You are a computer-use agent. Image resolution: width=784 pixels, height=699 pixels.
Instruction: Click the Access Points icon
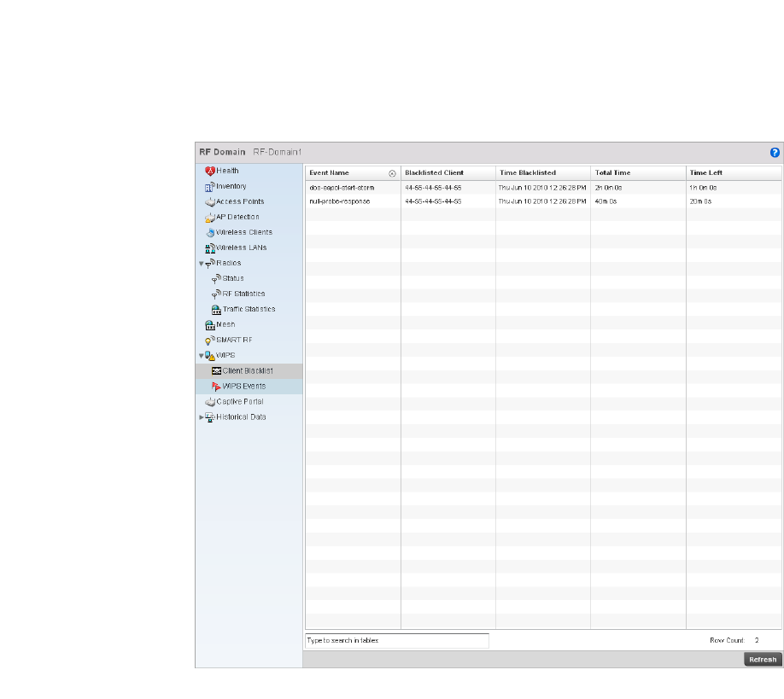tap(210, 202)
